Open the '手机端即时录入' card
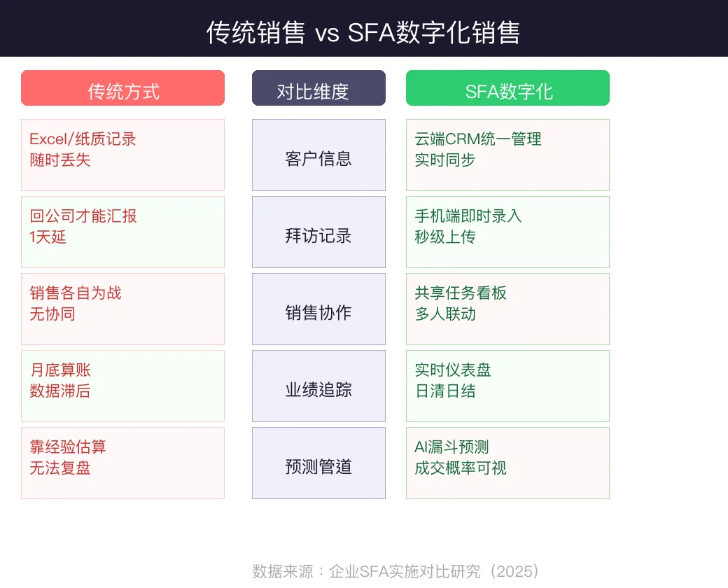Viewport: 728px width, 588px height. coord(507,232)
